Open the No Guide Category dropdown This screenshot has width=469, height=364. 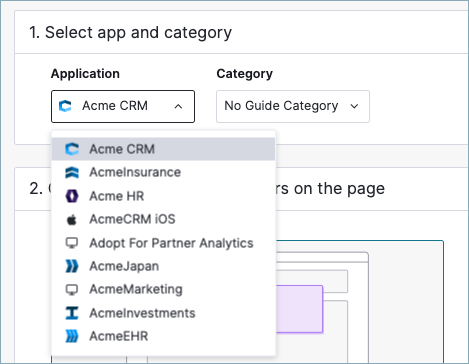point(293,106)
